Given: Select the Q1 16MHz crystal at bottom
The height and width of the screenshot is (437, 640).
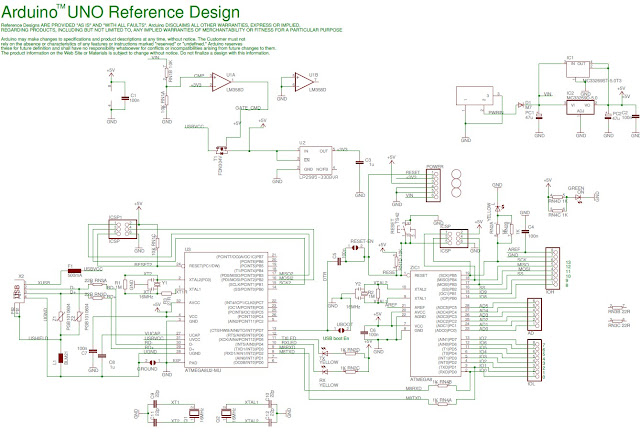Looking at the screenshot, I should click(x=194, y=412).
